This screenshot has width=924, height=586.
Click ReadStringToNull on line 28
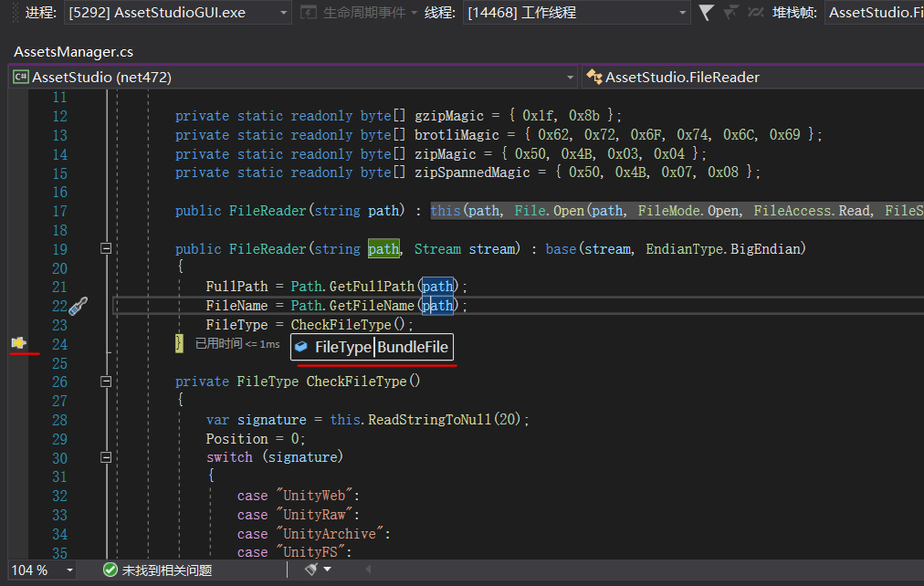(x=430, y=420)
